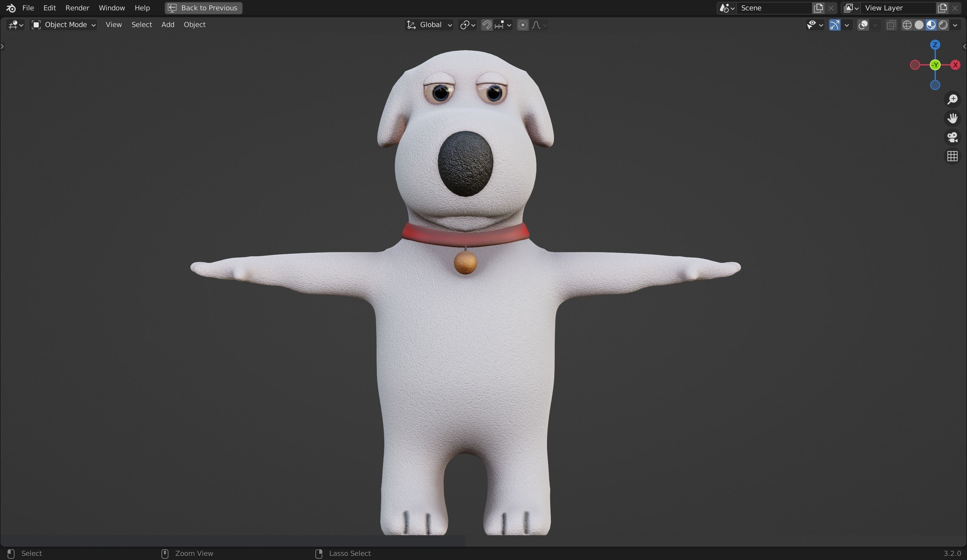Click the pan view hand icon
Screen dimensions: 967x560
click(x=953, y=118)
